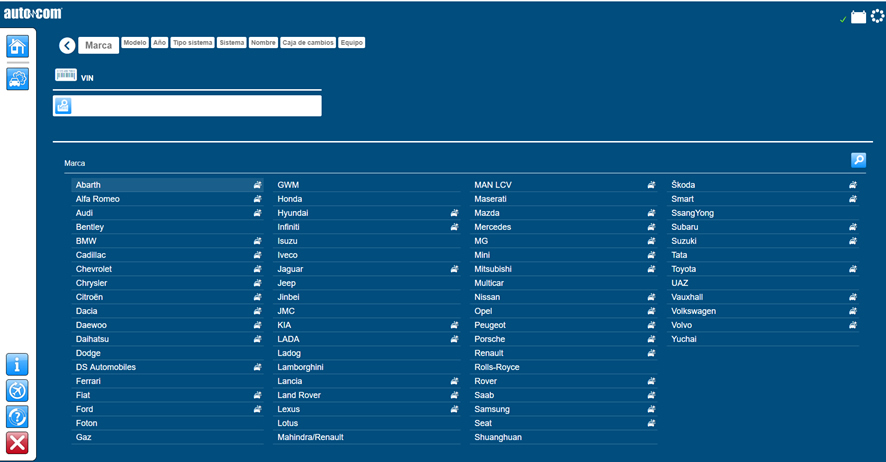This screenshot has height=462, width=886.
Task: Select the Tipo sistema tab
Action: click(193, 42)
